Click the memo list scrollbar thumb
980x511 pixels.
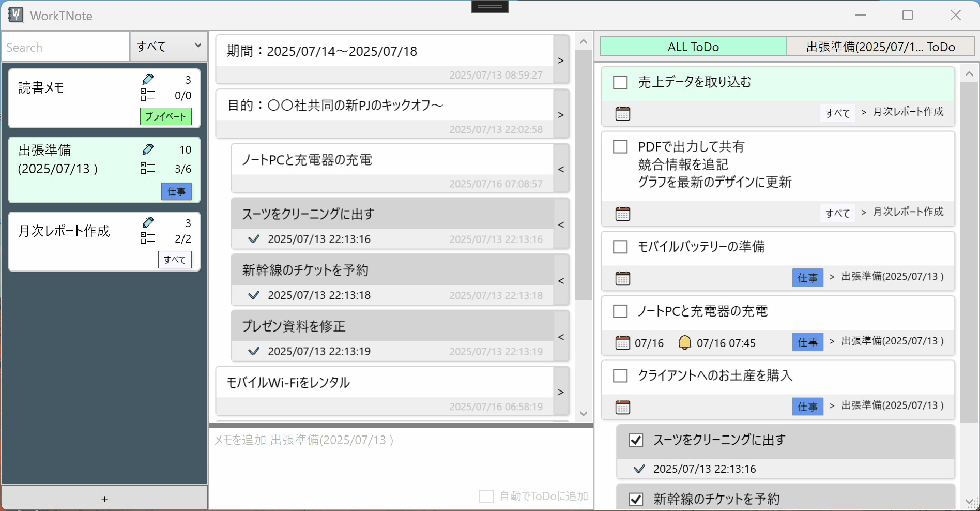[584, 175]
